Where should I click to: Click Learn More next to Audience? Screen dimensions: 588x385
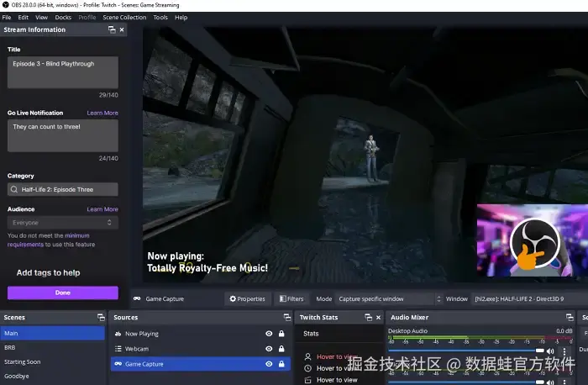(102, 209)
